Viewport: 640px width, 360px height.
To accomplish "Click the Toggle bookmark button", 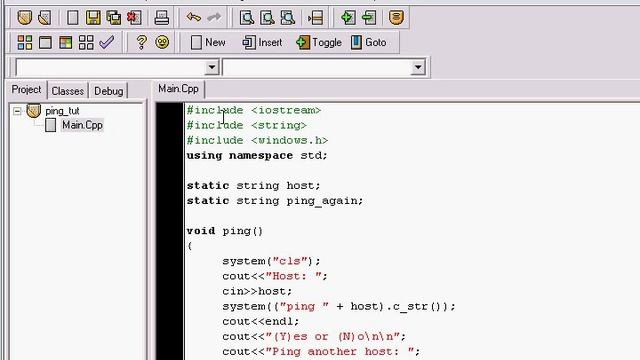I will coord(319,42).
